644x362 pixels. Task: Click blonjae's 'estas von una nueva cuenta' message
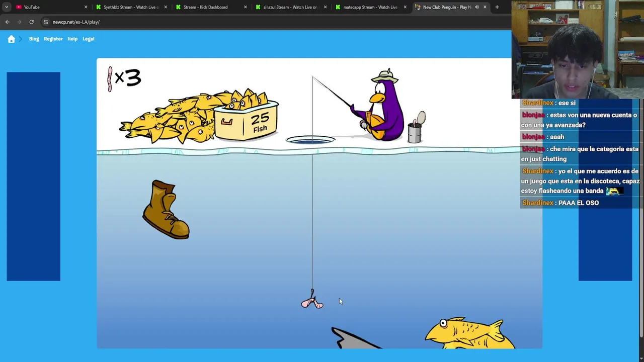[x=580, y=120]
